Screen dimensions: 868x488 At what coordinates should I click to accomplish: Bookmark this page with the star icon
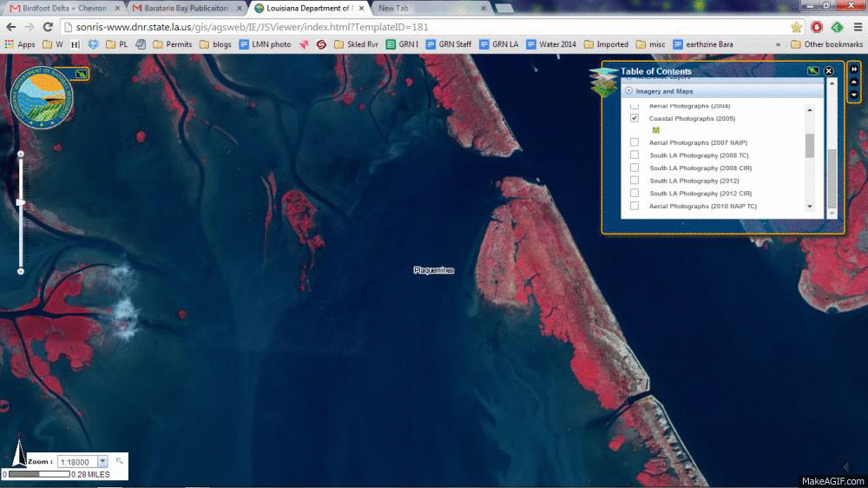tap(796, 27)
